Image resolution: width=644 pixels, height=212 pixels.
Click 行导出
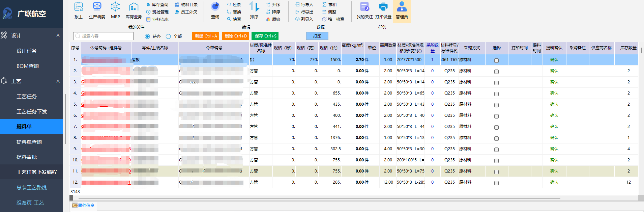click(x=304, y=12)
